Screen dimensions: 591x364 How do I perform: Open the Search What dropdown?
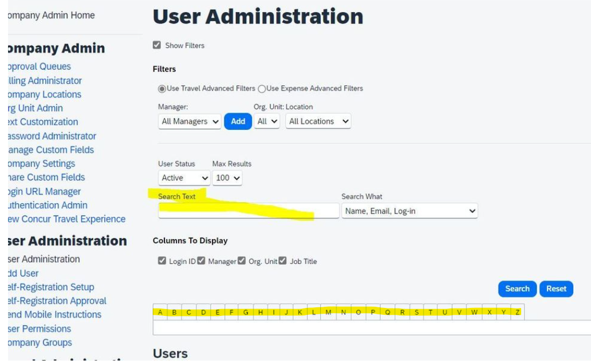[409, 211]
